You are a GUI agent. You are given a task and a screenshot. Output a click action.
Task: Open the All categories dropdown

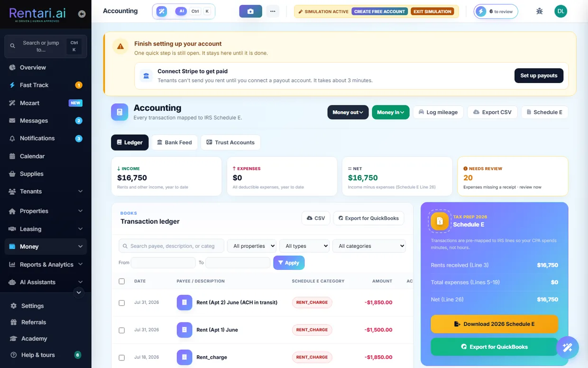pos(369,246)
